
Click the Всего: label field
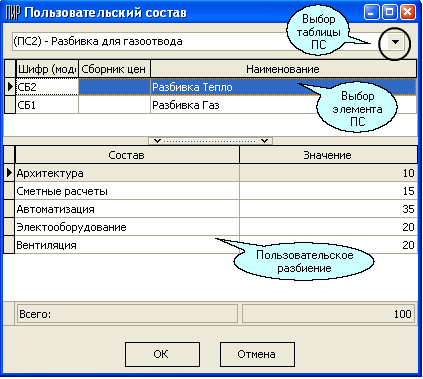pyautogui.click(x=127, y=314)
